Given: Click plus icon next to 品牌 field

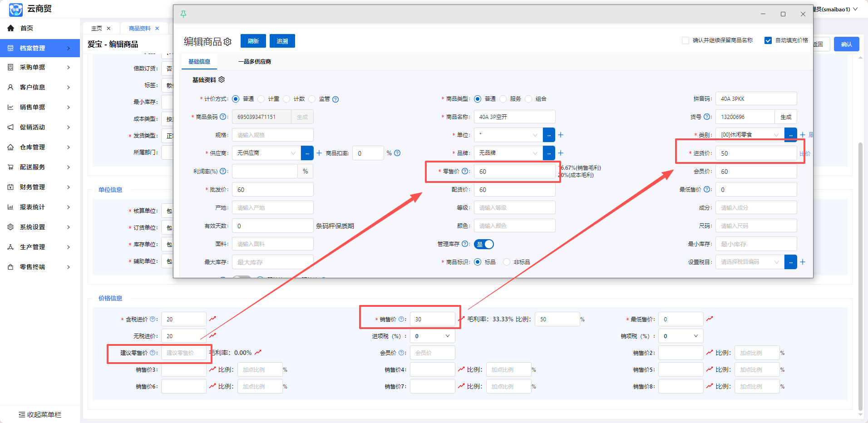Looking at the screenshot, I should point(561,153).
